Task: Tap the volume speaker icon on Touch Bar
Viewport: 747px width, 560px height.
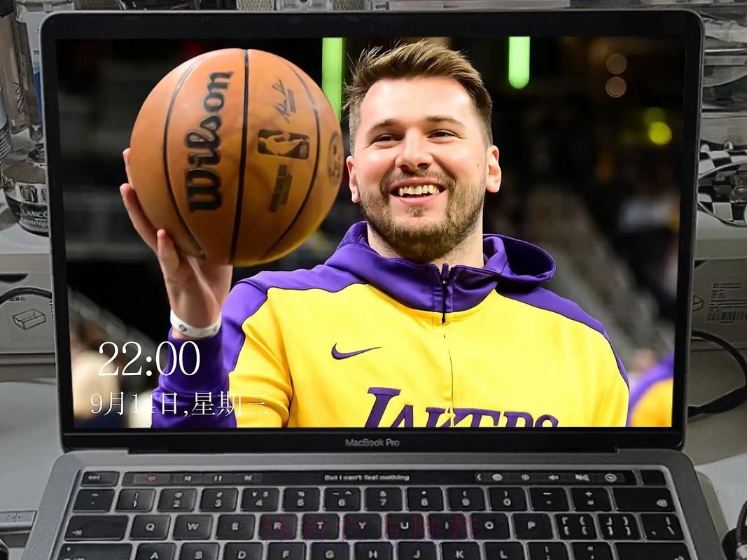Action: [553, 478]
